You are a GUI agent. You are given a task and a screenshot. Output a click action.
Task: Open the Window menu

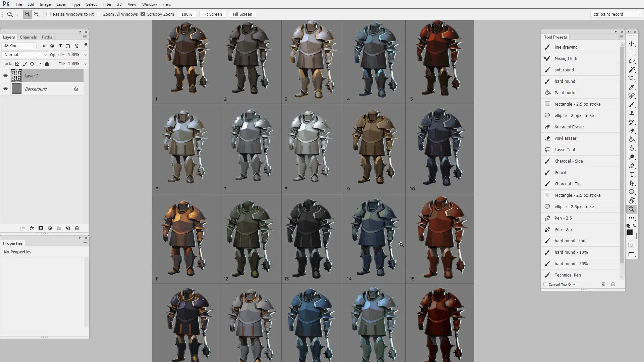pos(149,4)
